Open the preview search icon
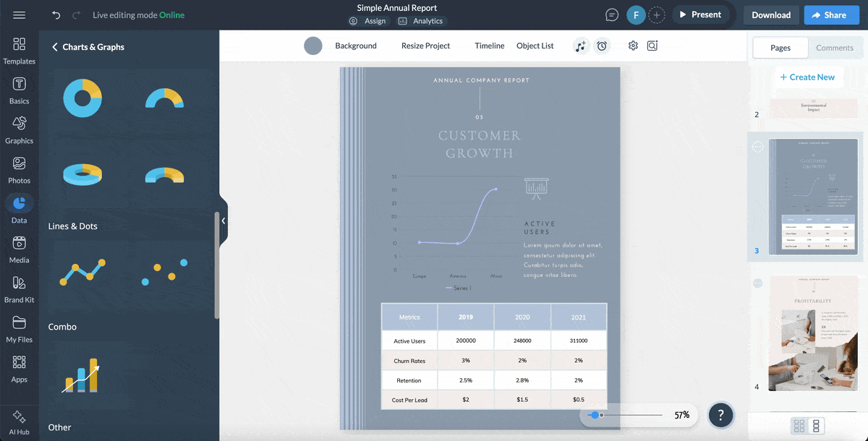This screenshot has width=868, height=441. pyautogui.click(x=652, y=46)
